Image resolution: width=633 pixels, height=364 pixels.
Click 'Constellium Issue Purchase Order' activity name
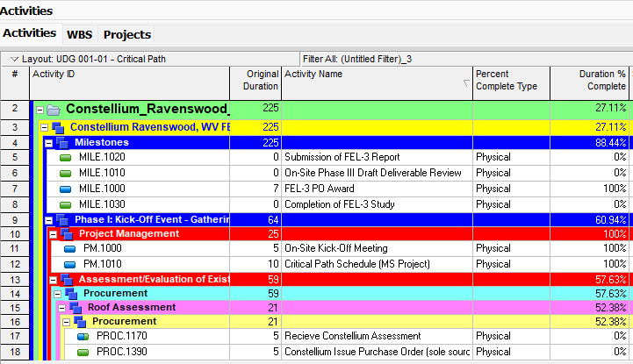(x=377, y=352)
